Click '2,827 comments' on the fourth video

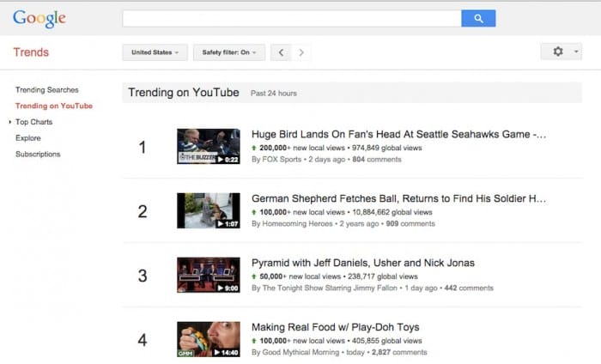click(x=399, y=353)
